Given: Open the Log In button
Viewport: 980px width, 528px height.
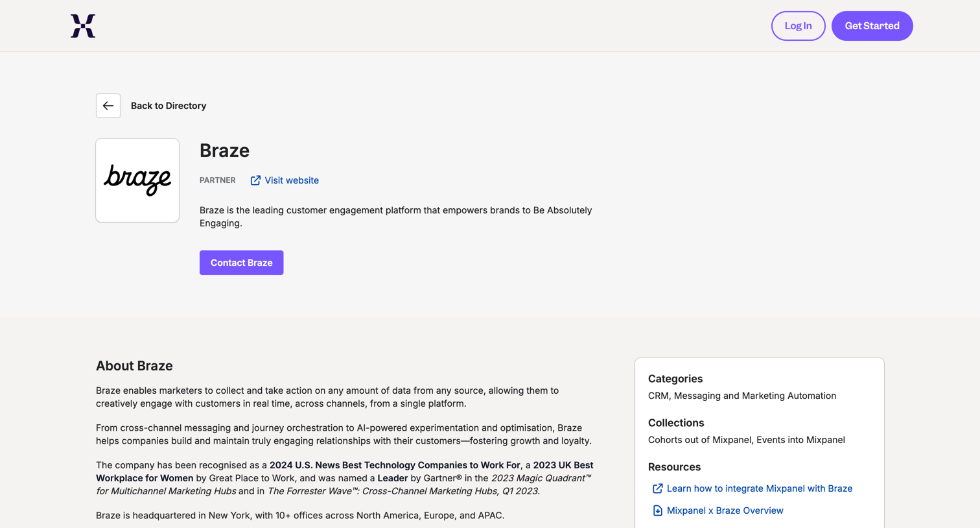Looking at the screenshot, I should point(798,26).
